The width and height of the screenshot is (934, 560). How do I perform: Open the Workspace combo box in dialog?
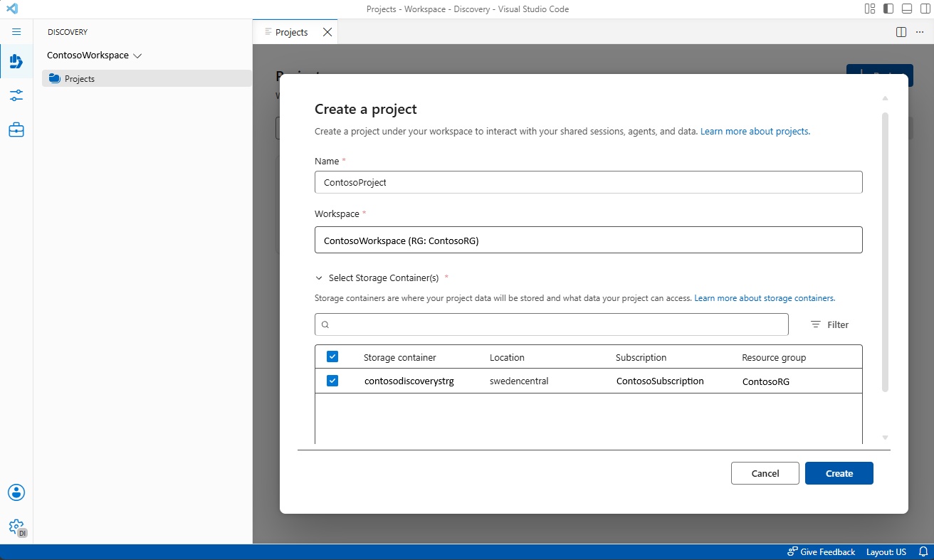pos(589,241)
